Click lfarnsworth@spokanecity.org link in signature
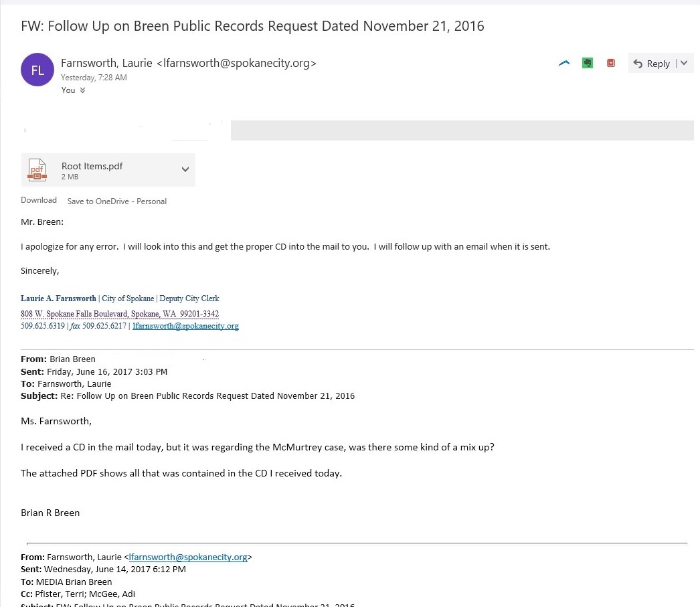Screen dimensions: 700x607 click(185, 326)
